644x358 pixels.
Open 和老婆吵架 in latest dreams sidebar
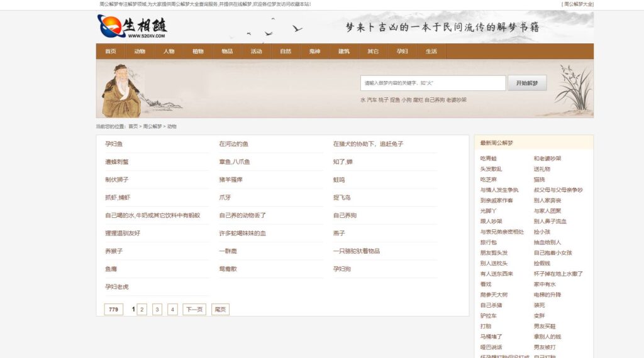(x=548, y=158)
